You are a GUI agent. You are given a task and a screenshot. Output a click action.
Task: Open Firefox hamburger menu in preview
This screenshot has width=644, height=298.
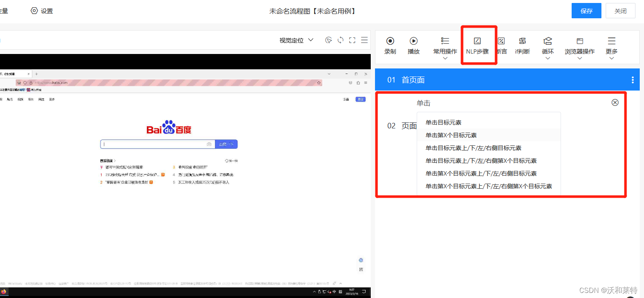click(x=366, y=82)
